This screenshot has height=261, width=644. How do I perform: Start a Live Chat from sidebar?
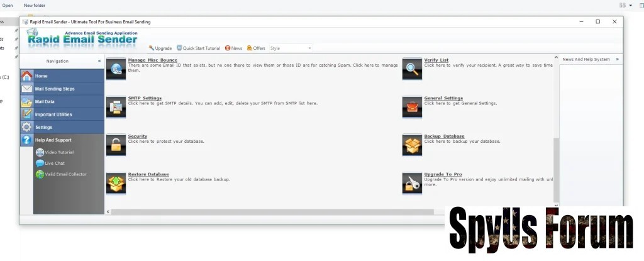point(55,163)
